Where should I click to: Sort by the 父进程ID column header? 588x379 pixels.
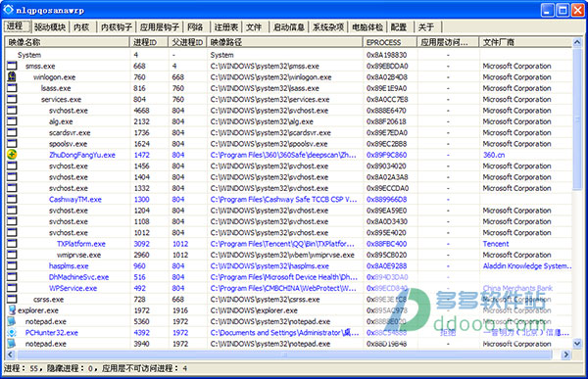[187, 42]
